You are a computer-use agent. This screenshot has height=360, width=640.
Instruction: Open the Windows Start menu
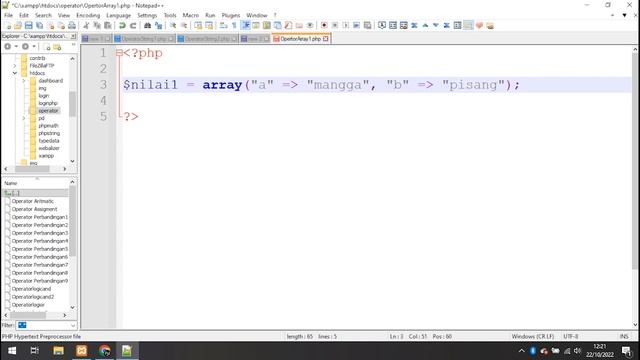12,351
